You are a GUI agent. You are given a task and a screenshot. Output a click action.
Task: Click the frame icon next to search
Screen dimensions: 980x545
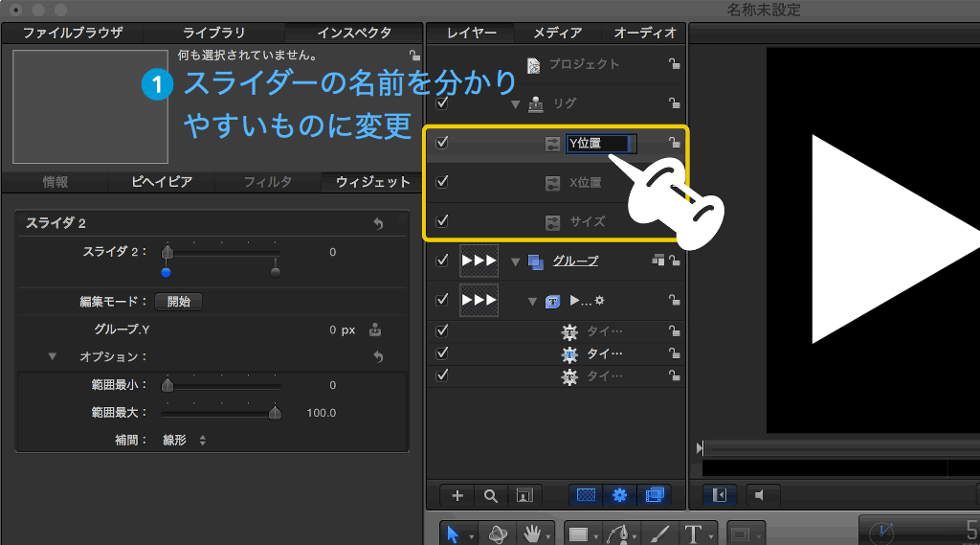pos(524,495)
